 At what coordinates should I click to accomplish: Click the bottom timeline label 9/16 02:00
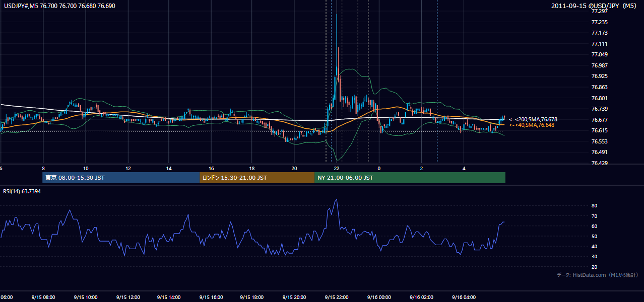pos(421,297)
